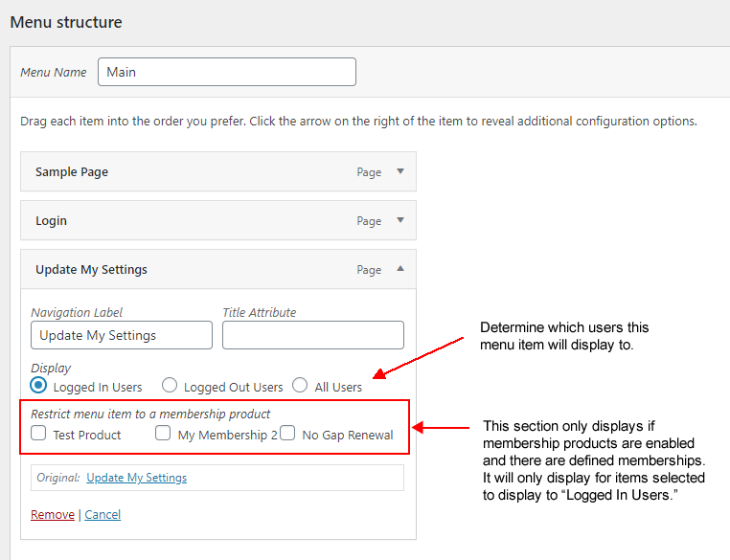Click the Login menu item title

[x=51, y=220]
